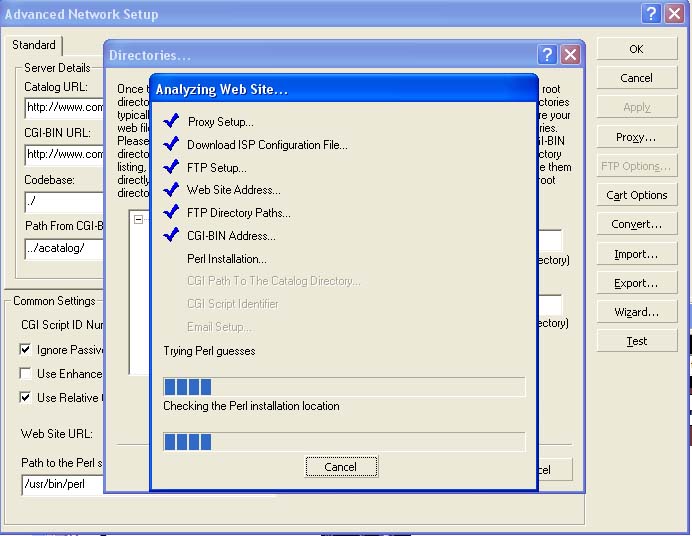Enable the Use Enhanced checkbox
692x536 pixels.
(x=26, y=374)
